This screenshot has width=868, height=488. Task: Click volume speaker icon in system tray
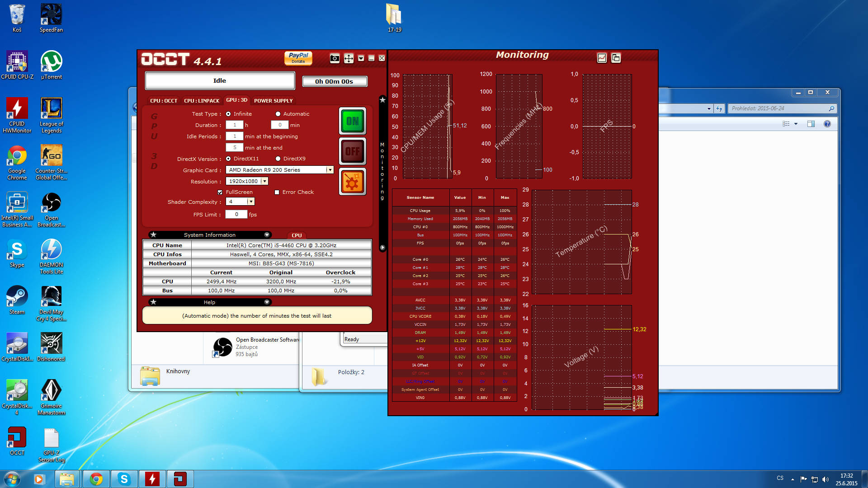(826, 479)
